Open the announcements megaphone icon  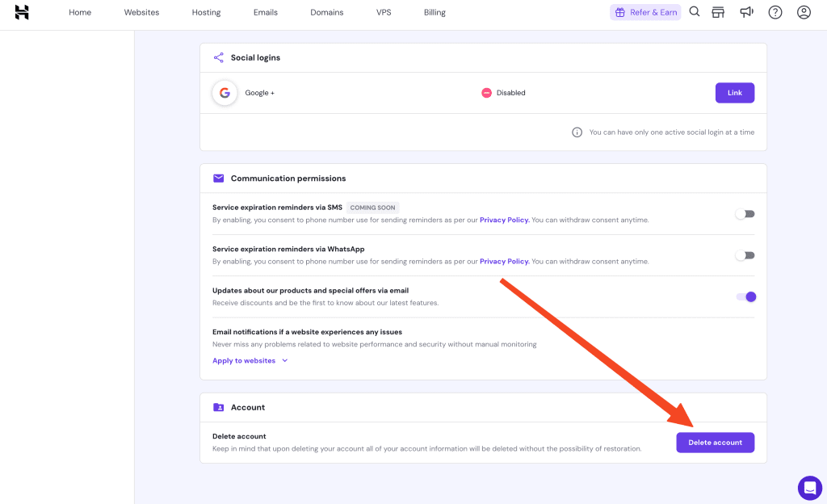[x=746, y=12]
